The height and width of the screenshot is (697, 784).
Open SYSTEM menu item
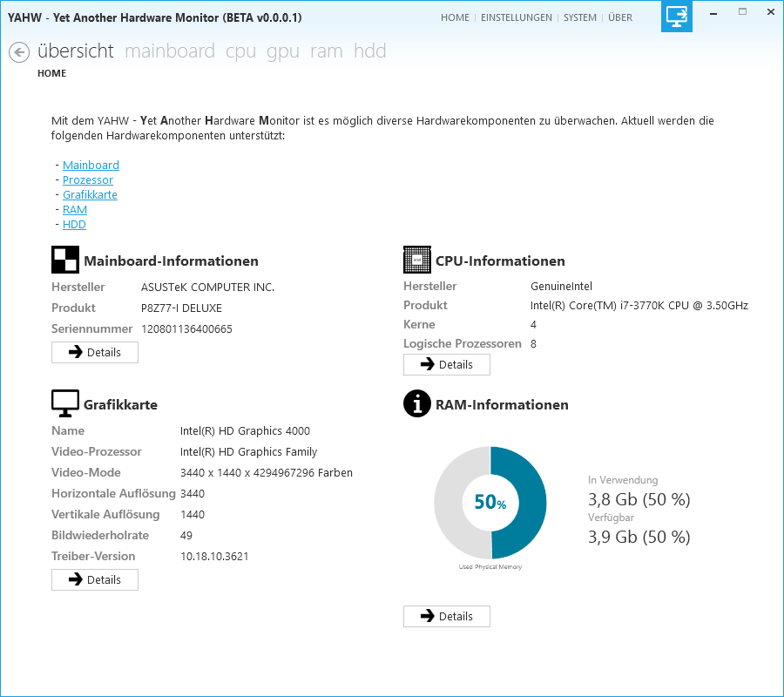[580, 17]
